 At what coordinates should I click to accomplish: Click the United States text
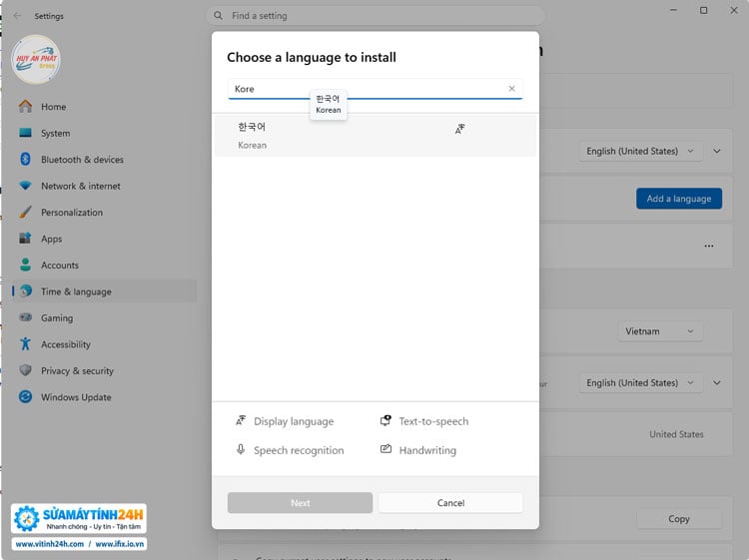pos(676,434)
